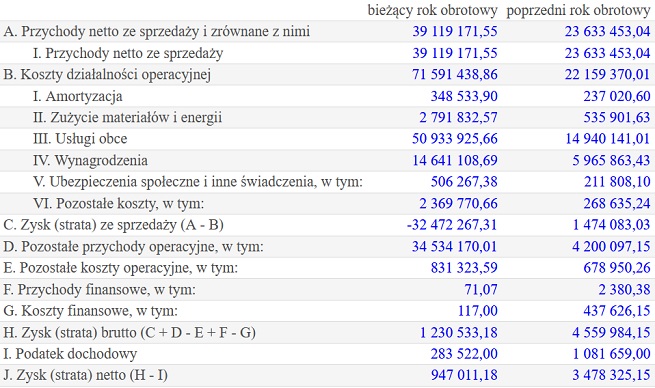This screenshot has width=655, height=388.
Task: Select the value 5 965 863,43
Action: tap(611, 161)
